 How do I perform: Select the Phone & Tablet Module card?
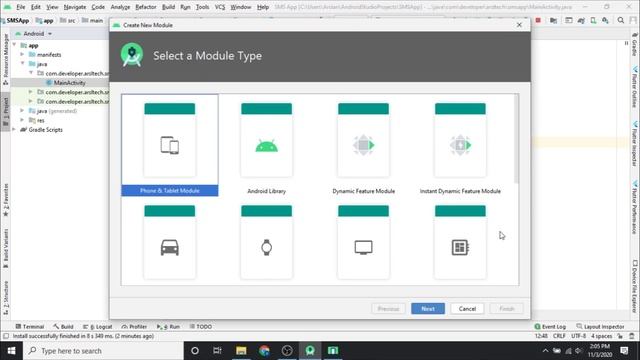click(x=169, y=145)
